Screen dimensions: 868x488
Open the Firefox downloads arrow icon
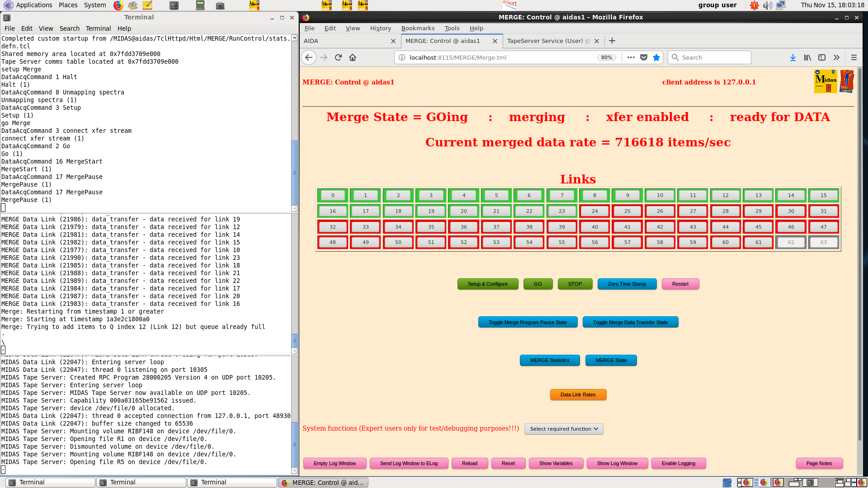pos(793,57)
